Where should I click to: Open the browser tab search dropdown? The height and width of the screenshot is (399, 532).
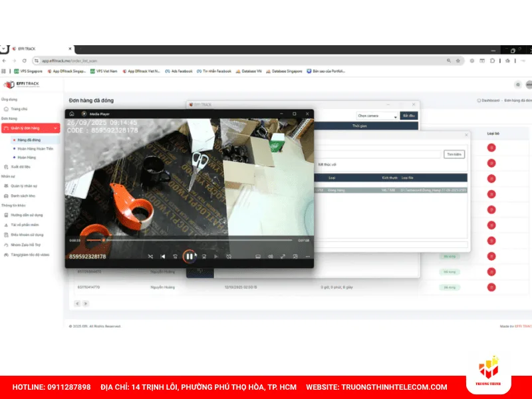point(3,49)
